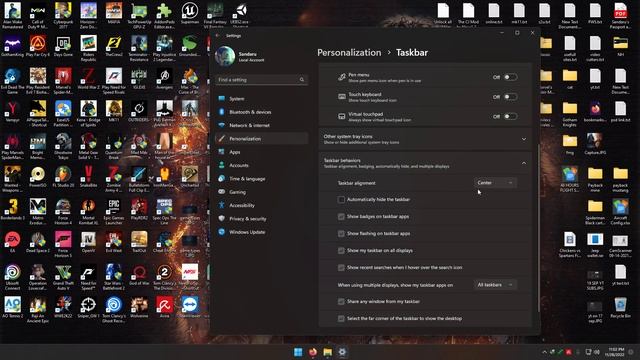Open Accounts settings category
640x360 pixels.
tap(262, 165)
